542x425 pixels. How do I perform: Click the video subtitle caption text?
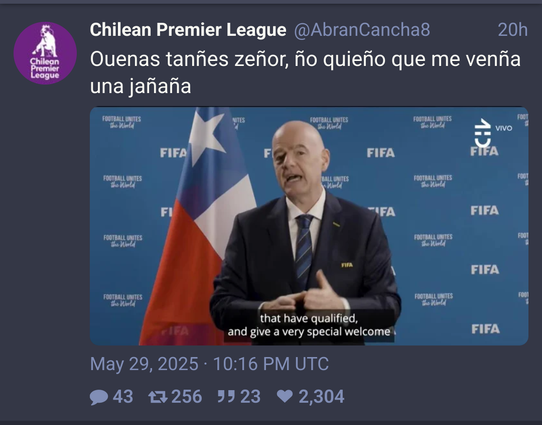[309, 325]
